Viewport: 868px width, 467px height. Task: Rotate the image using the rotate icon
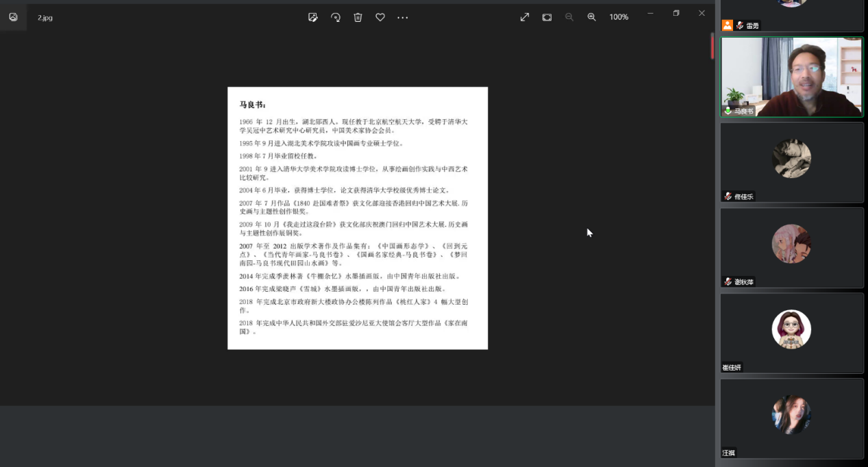coord(336,17)
